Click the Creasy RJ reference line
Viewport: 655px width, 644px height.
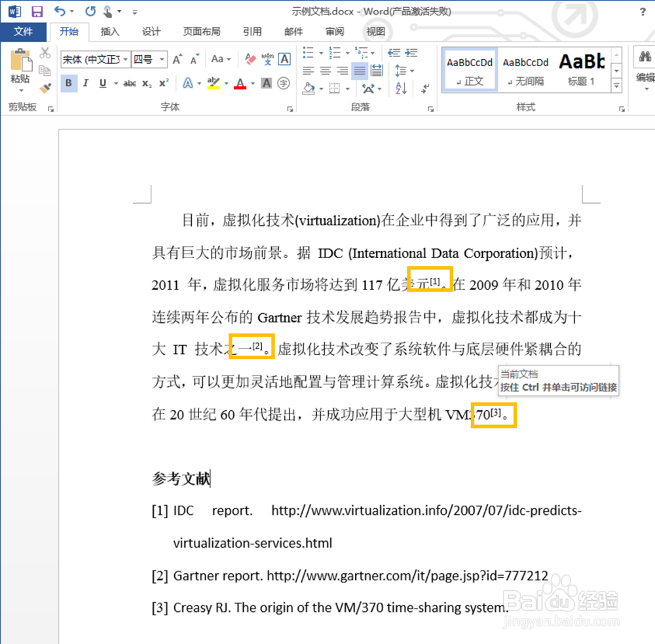point(330,608)
